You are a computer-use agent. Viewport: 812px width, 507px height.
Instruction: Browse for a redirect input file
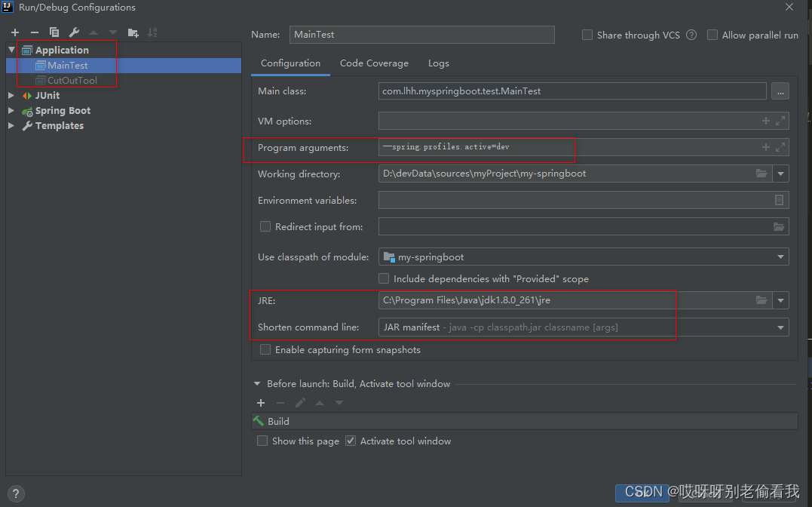(x=779, y=226)
